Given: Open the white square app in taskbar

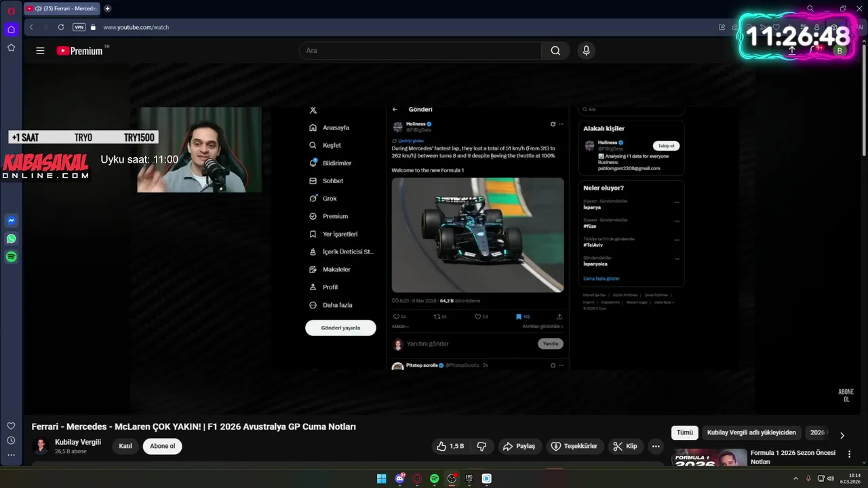Looking at the screenshot, I should coord(486,479).
